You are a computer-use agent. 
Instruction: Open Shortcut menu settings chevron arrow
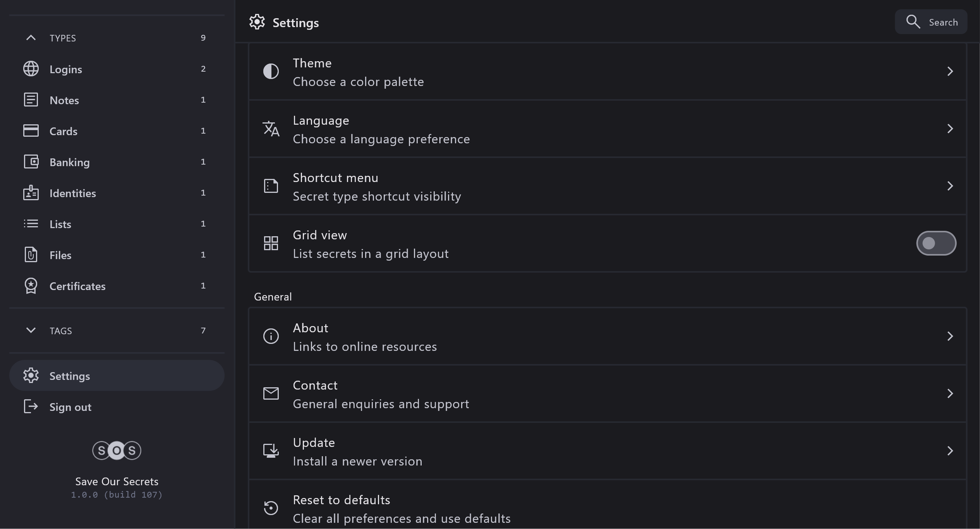click(950, 186)
